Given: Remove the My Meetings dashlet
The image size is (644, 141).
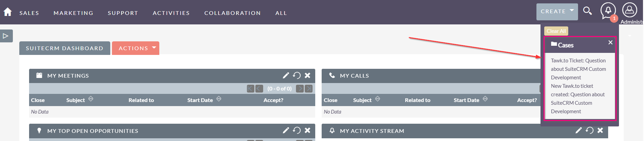Looking at the screenshot, I should click(x=307, y=75).
